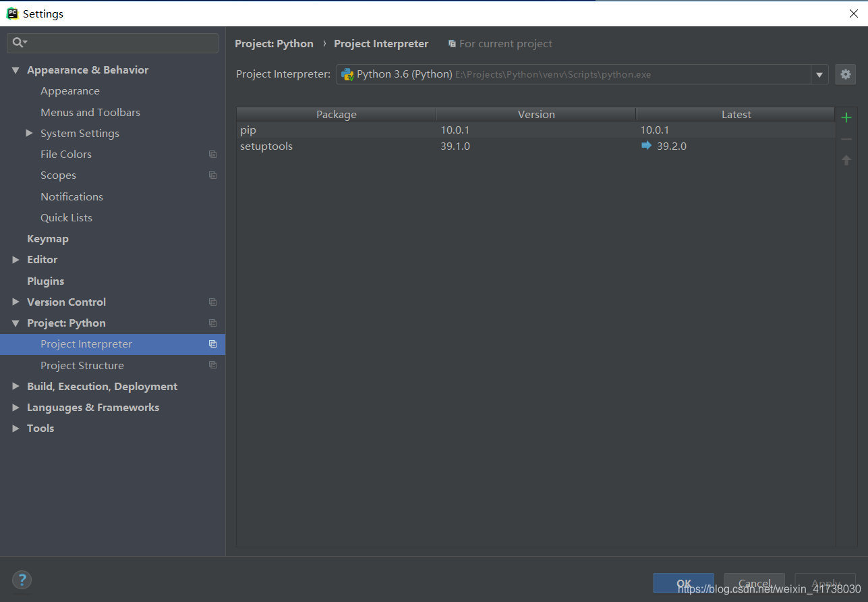This screenshot has height=602, width=868.
Task: Sort by the Package column header
Action: pos(336,115)
